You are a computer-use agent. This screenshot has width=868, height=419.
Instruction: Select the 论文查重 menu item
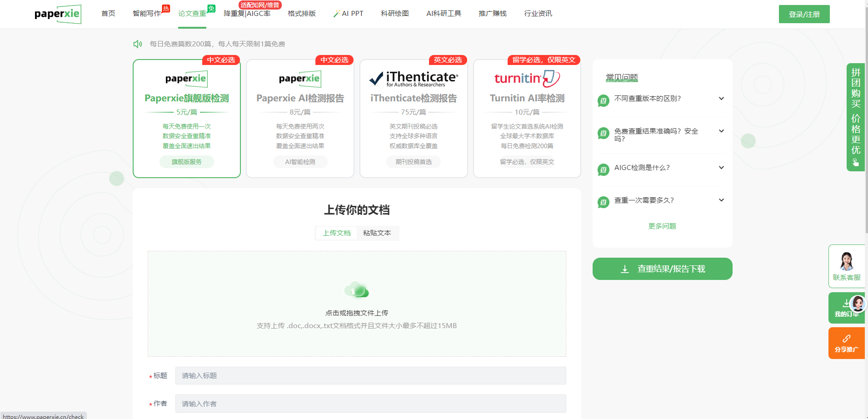tap(192, 14)
